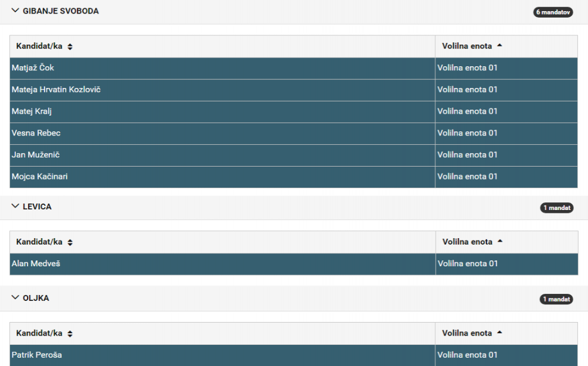Select candidate Mojca Kačinari

40,177
